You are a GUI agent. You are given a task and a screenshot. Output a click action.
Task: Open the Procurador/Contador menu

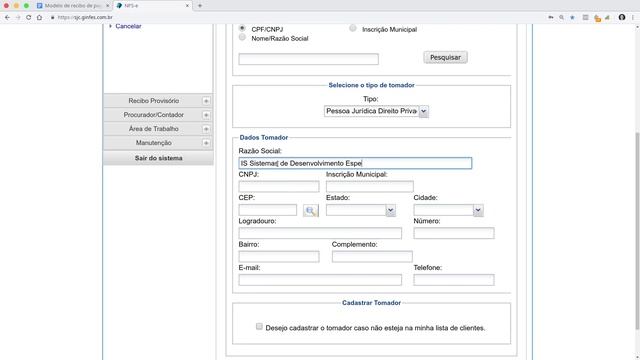click(153, 115)
